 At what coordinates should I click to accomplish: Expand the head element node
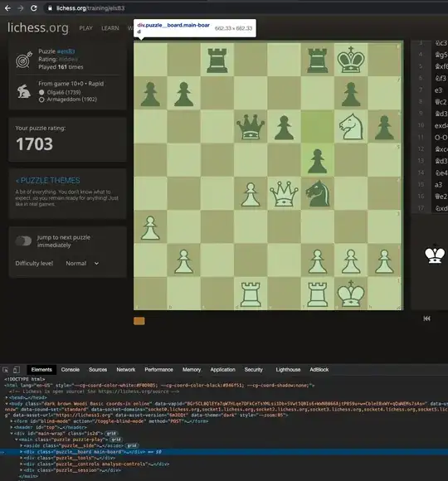coord(7,397)
